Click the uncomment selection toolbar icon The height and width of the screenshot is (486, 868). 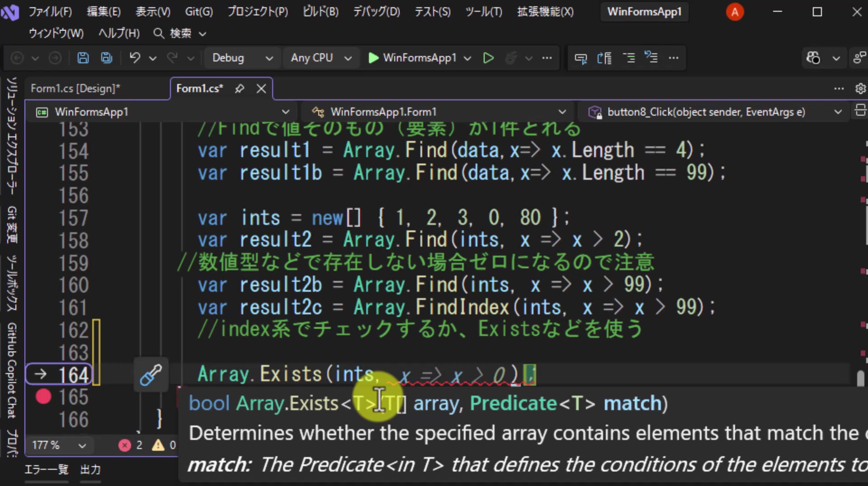coord(651,58)
